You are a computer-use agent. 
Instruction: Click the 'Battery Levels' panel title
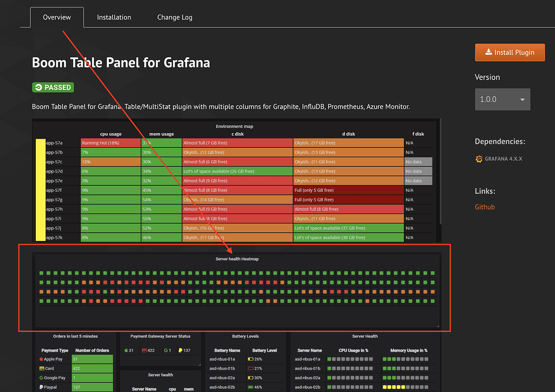pos(246,336)
